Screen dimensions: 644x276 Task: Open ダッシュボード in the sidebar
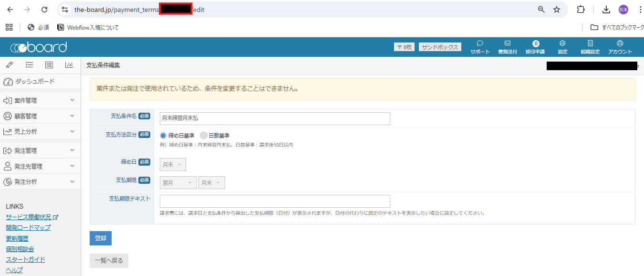pos(40,82)
